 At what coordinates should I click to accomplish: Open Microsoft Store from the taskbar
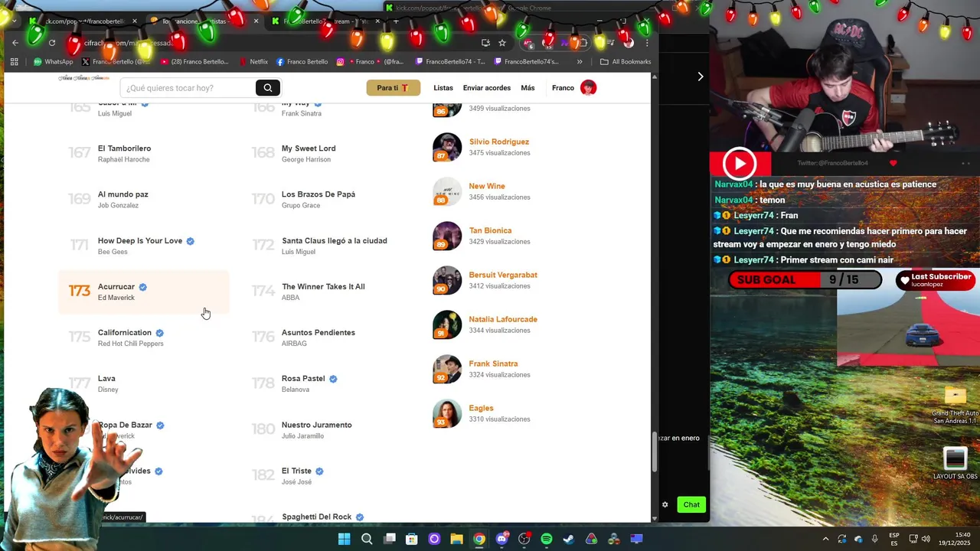pos(412,540)
